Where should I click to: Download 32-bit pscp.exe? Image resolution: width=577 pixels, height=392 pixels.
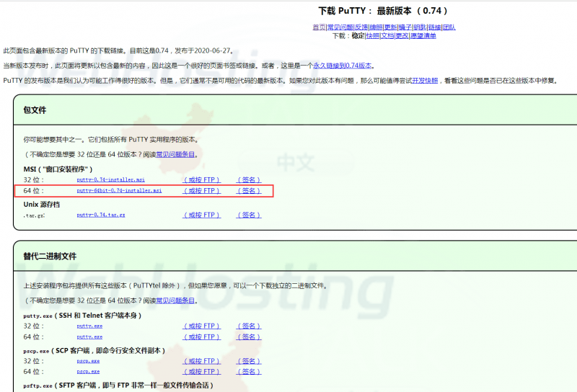pyautogui.click(x=88, y=361)
